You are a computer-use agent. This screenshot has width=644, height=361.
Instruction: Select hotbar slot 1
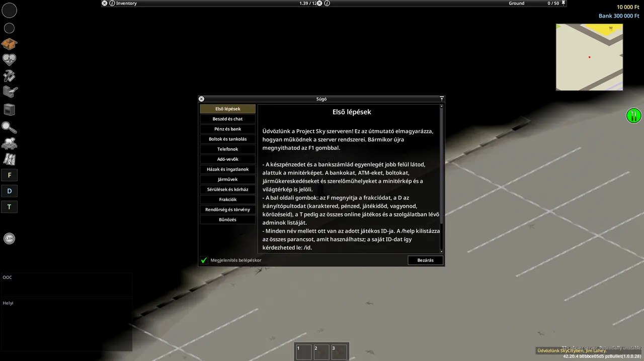pos(304,351)
